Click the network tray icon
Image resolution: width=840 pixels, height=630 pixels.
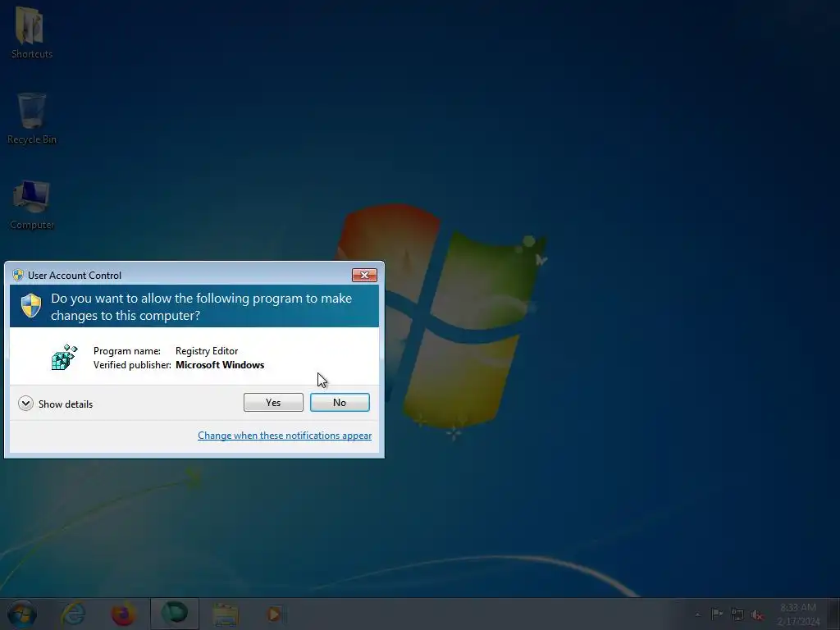coord(737,614)
